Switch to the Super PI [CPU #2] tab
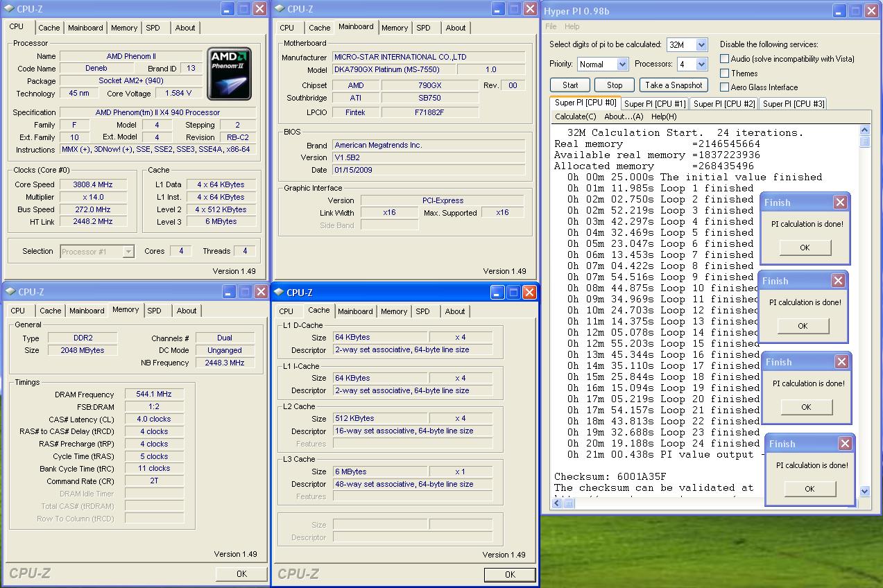Screen dimensions: 883x588 click(724, 103)
